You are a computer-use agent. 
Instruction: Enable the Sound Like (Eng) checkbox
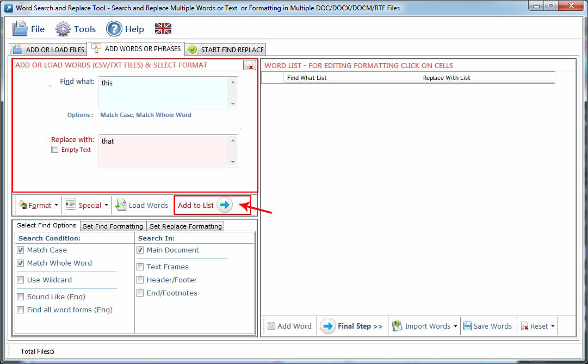pyautogui.click(x=21, y=297)
